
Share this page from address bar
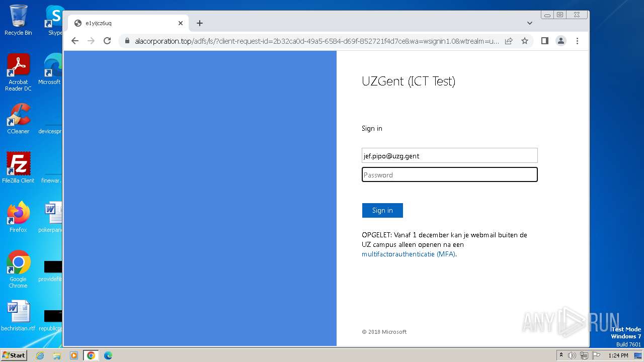click(509, 41)
